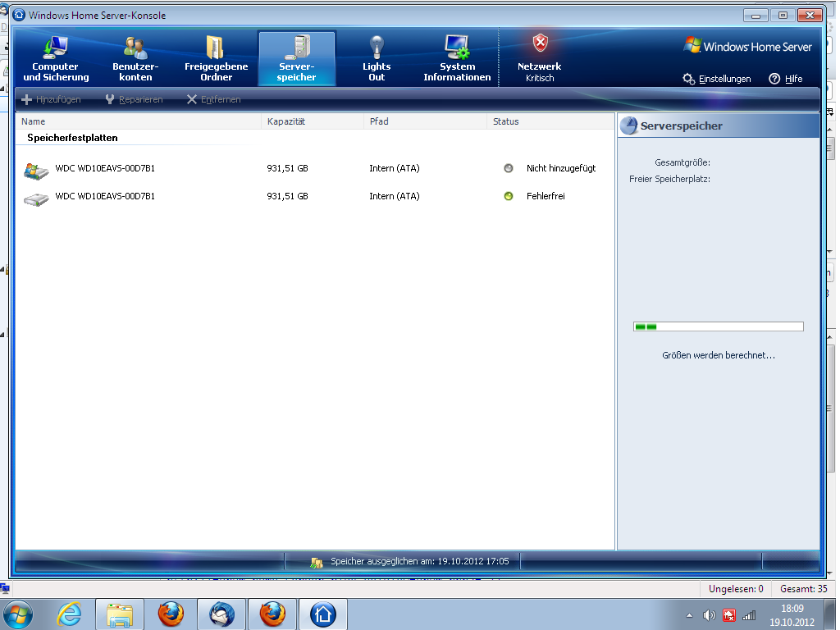Image resolution: width=840 pixels, height=630 pixels.
Task: Click the Windows Home Server logo
Action: [748, 46]
